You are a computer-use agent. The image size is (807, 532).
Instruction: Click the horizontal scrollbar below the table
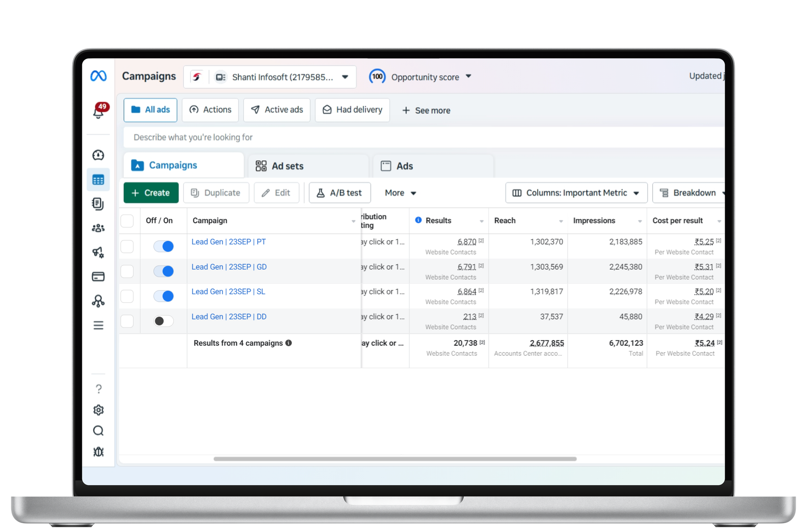[x=395, y=459]
